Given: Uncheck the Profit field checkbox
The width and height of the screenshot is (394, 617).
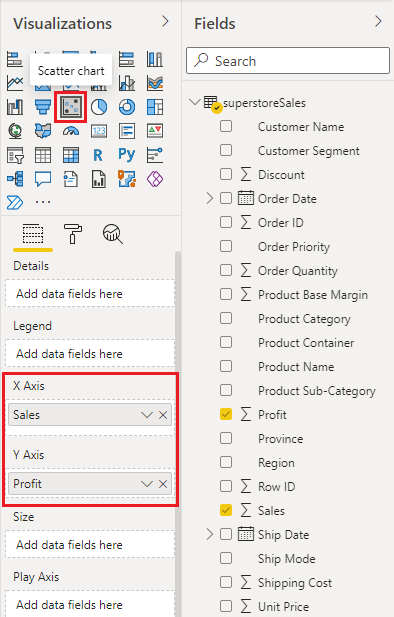Looking at the screenshot, I should (x=226, y=414).
